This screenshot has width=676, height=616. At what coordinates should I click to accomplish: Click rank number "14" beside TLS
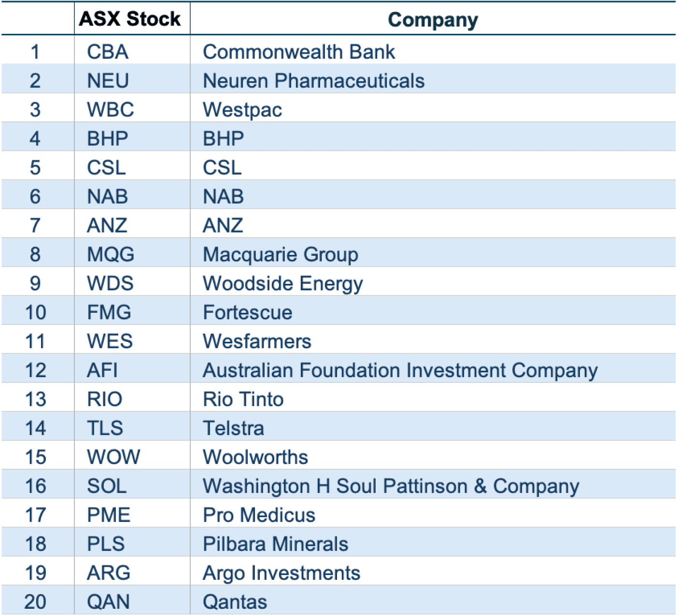click(36, 428)
